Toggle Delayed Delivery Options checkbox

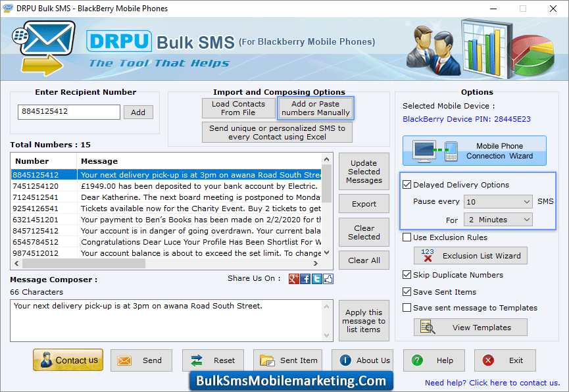point(407,184)
